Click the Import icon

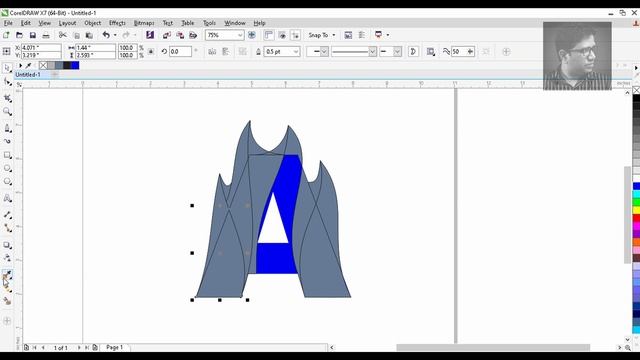click(167, 35)
